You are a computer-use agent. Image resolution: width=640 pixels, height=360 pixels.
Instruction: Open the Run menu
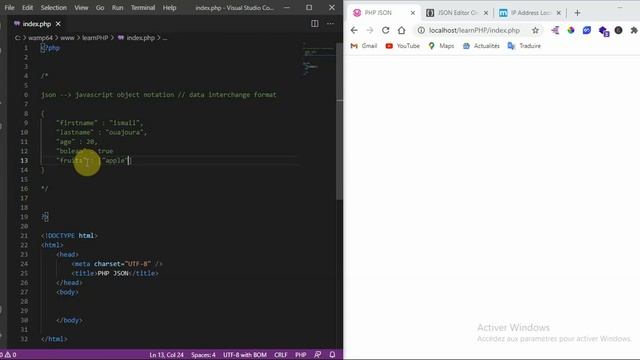click(x=118, y=7)
